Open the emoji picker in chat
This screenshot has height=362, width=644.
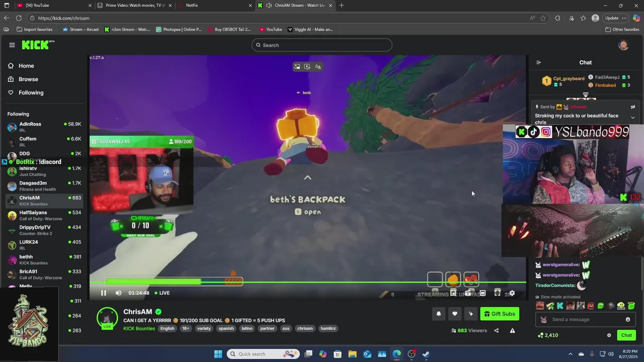point(627,319)
